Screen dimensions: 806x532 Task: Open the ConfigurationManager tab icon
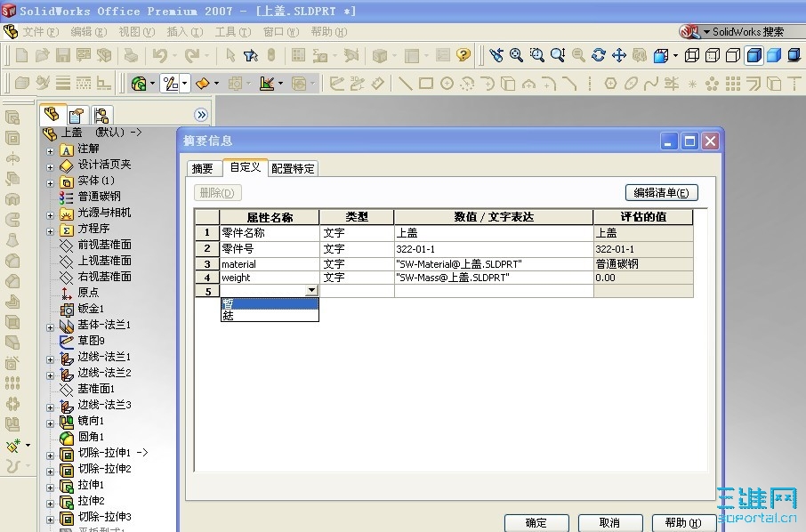point(101,115)
